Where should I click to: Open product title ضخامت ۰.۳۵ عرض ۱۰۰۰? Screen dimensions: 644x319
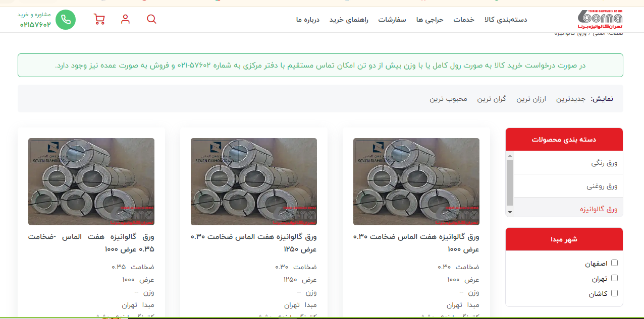pos(91,242)
